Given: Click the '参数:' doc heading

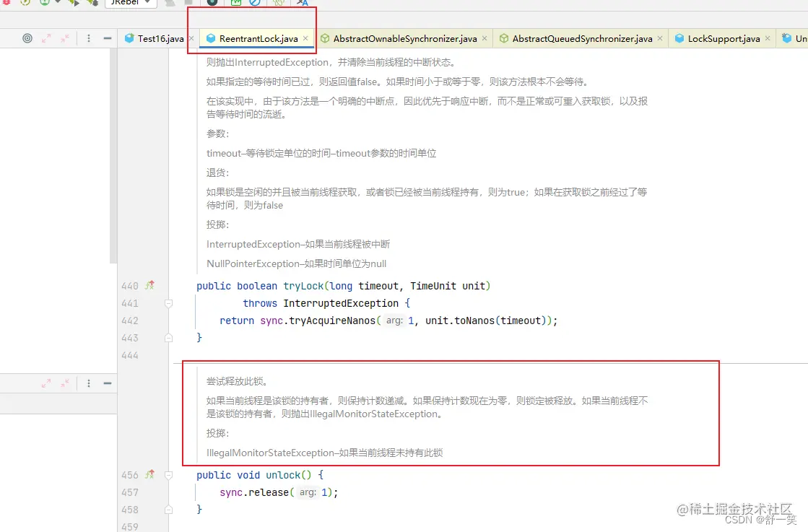Looking at the screenshot, I should pyautogui.click(x=217, y=134).
